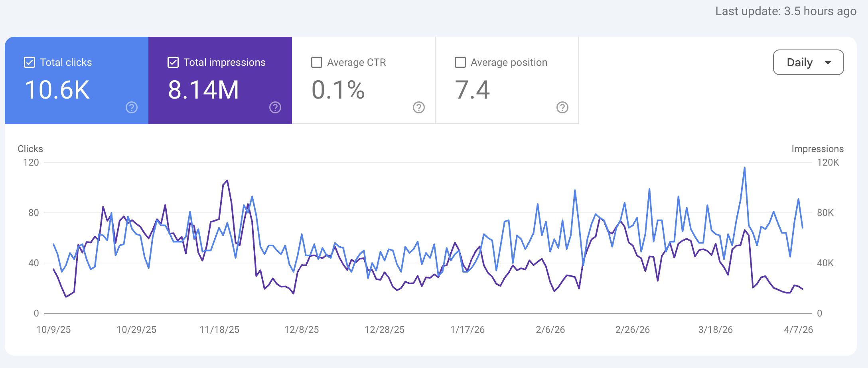Click the empty checkbox square on Average CTR
868x368 pixels.
(x=316, y=62)
